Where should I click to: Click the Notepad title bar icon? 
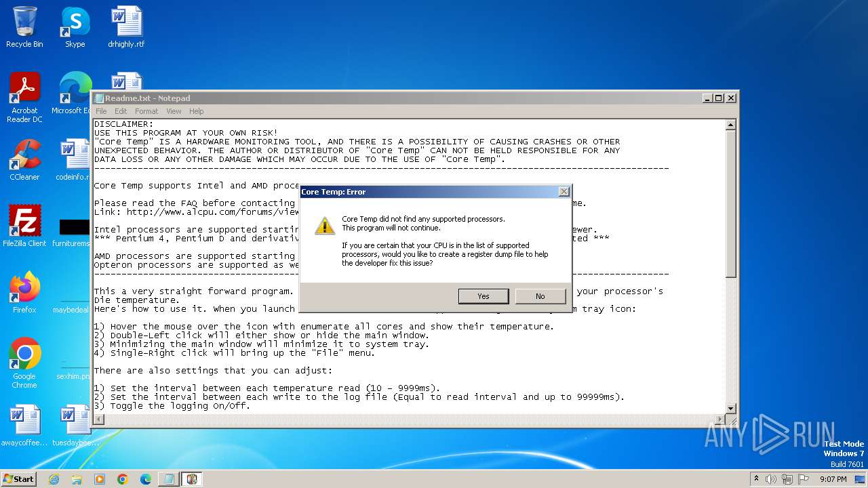click(100, 98)
